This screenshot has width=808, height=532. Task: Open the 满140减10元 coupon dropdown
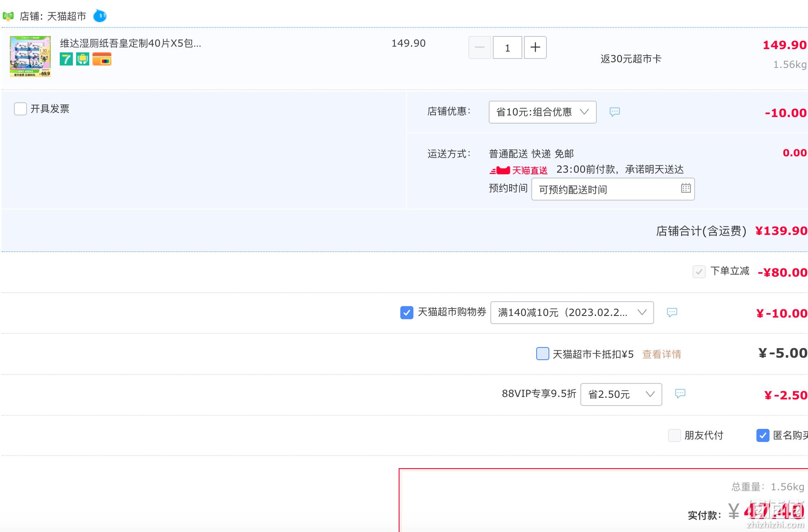(572, 313)
